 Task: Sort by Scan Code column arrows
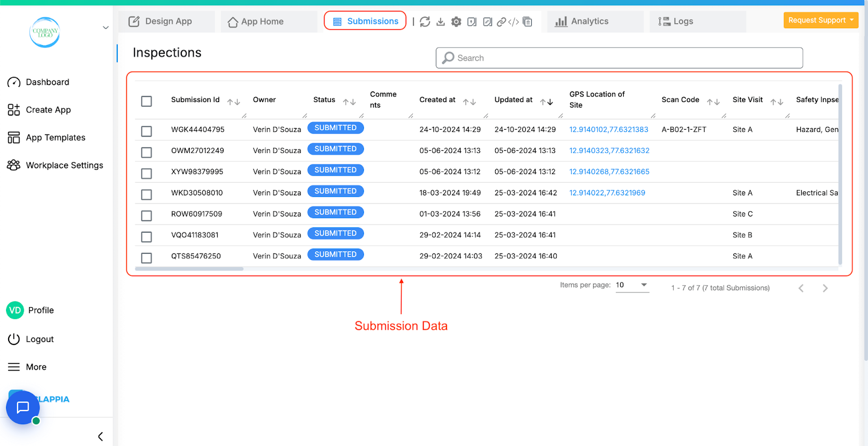coord(713,101)
